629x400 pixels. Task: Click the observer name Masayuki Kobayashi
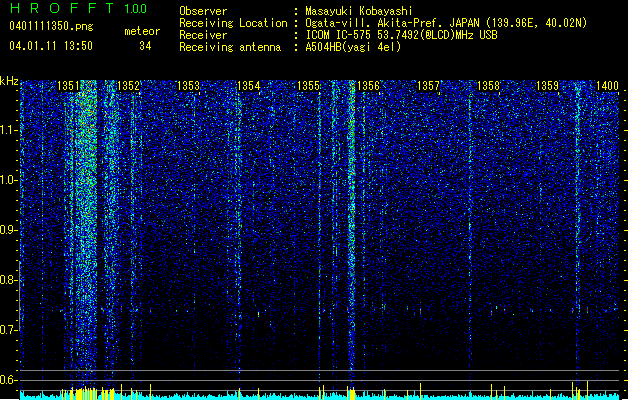coord(359,11)
